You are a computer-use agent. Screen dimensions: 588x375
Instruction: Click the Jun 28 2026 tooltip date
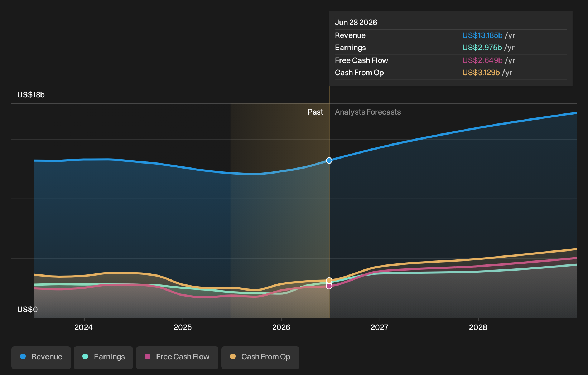coord(356,23)
